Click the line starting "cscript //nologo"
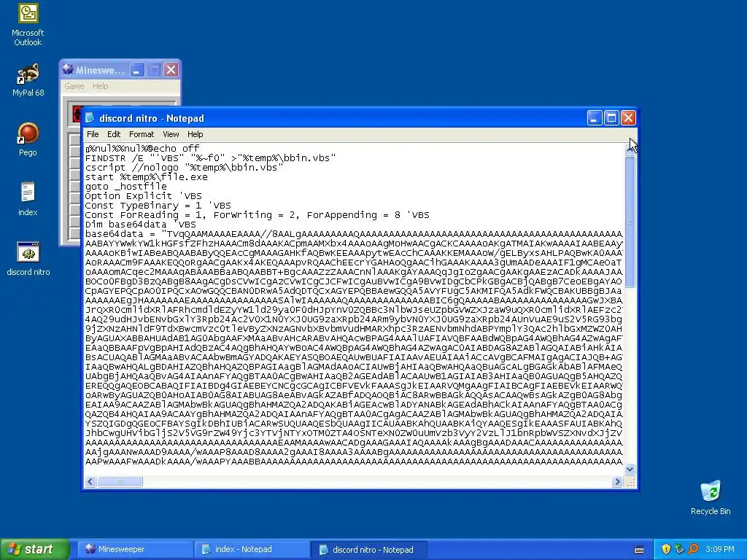747x560 pixels. click(184, 167)
